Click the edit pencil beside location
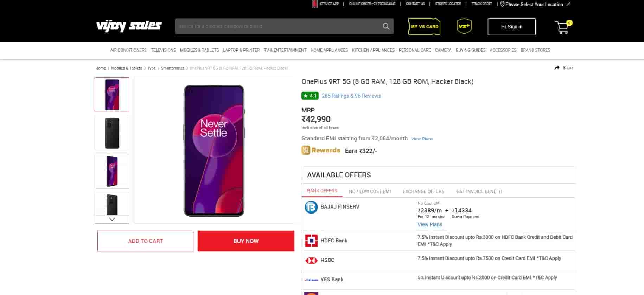 [568, 4]
